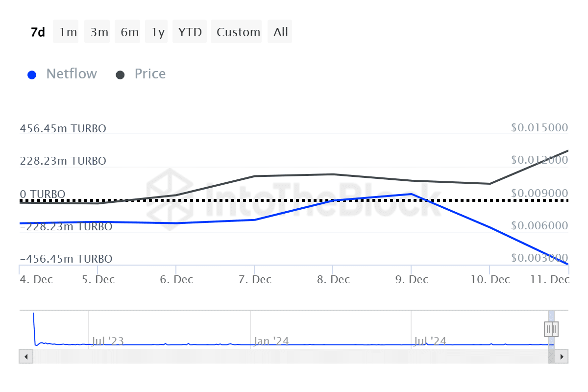Hide the Netflow line via its legend entry
This screenshot has height=392, width=588.
coord(72,74)
